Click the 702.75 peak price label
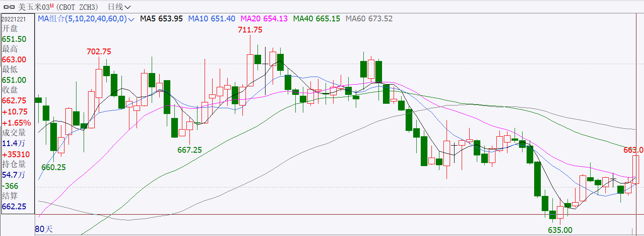This screenshot has width=644, height=236. [x=99, y=52]
